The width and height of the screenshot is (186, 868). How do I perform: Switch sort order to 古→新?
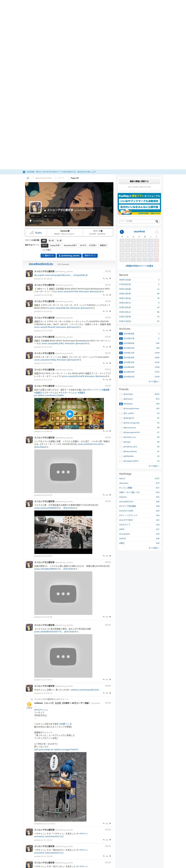59,241
